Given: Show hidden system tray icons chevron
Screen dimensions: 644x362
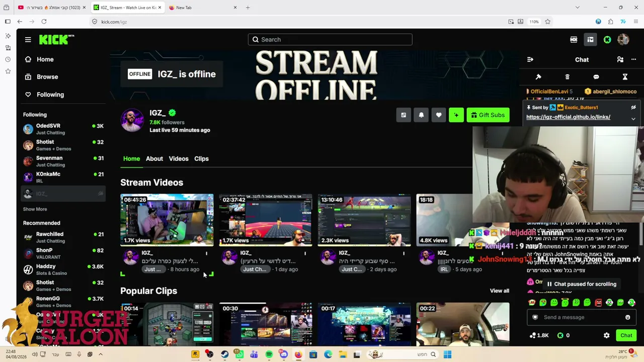Looking at the screenshot, I should [x=101, y=354].
